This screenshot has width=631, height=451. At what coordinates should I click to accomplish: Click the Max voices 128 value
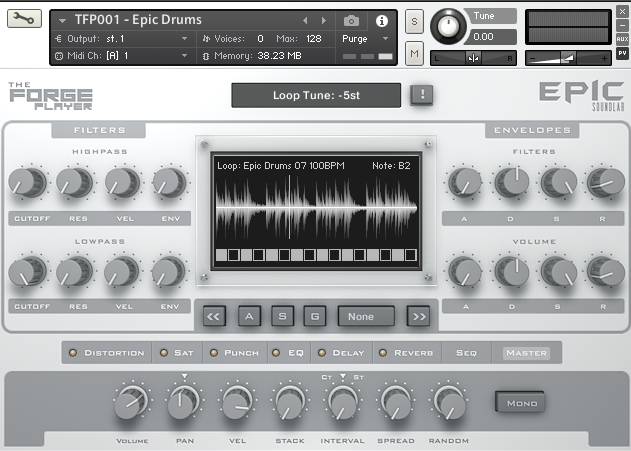point(313,39)
